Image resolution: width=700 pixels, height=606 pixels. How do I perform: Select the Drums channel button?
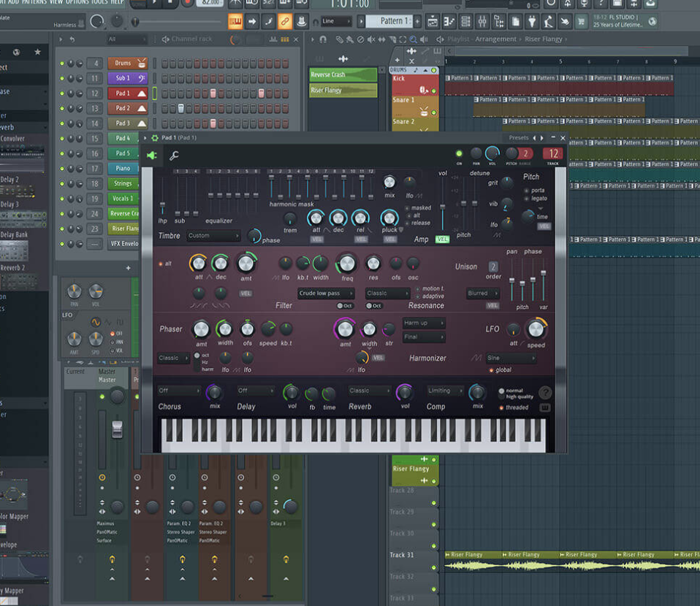(128, 63)
